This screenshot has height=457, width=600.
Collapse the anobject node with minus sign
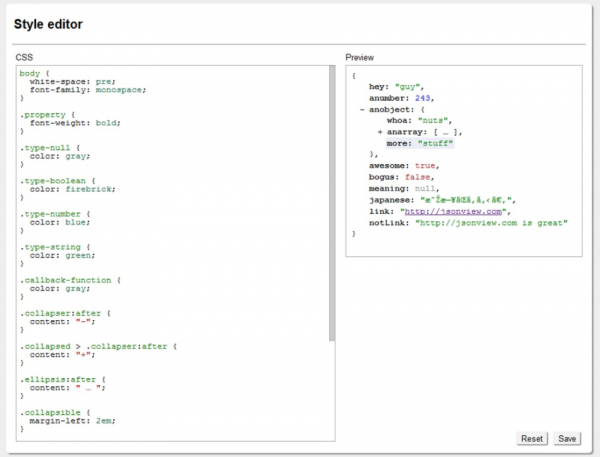[x=362, y=109]
